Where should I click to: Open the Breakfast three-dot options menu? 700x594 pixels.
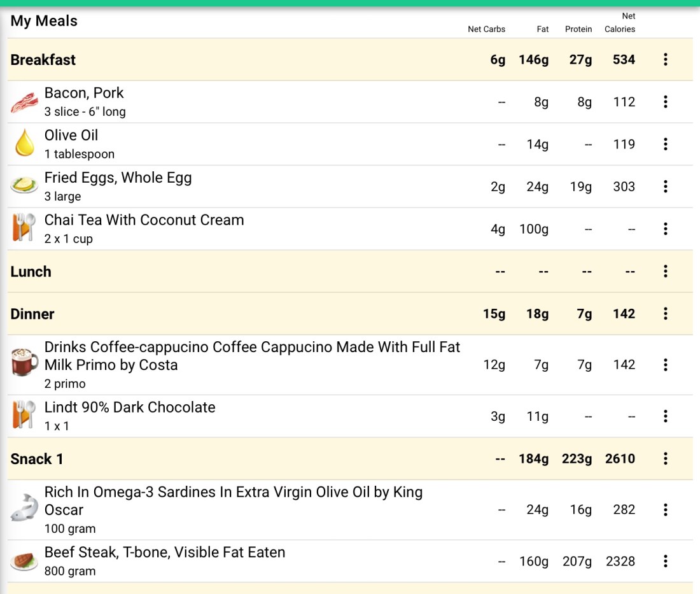pos(666,60)
